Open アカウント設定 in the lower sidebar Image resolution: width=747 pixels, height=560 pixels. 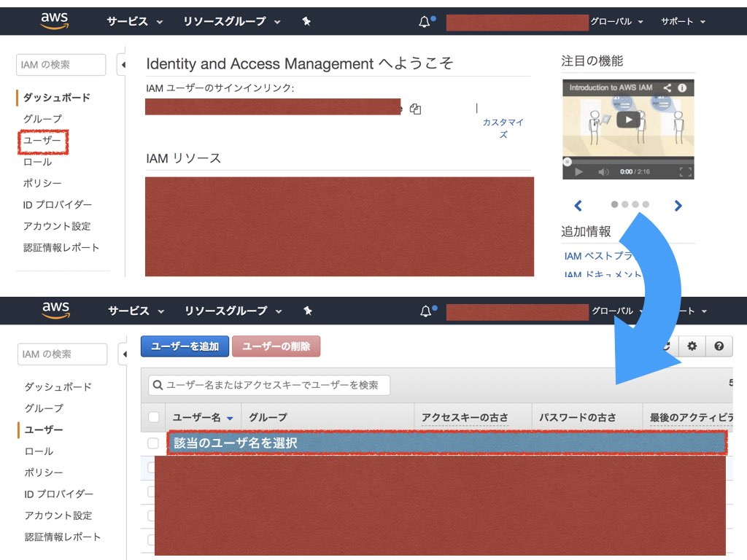pos(58,516)
